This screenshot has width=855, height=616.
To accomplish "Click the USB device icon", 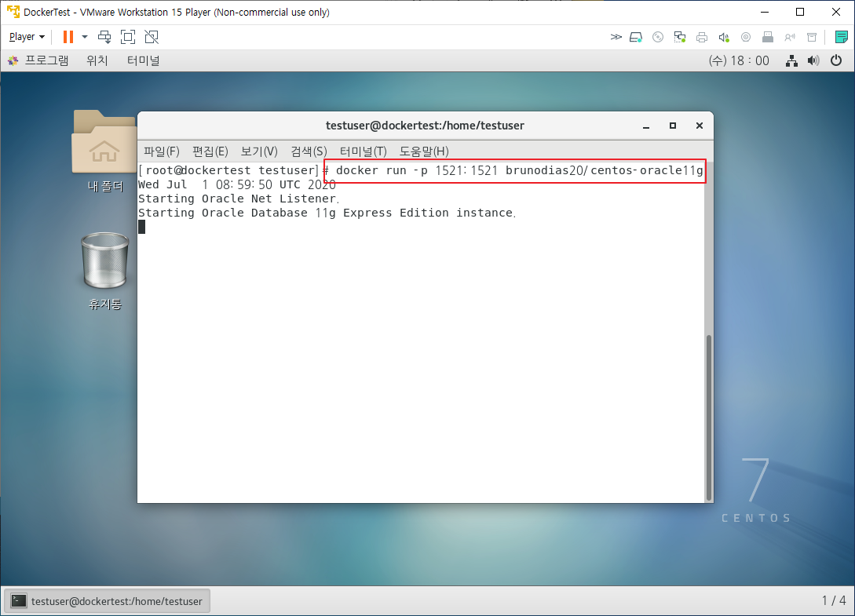I will tap(768, 37).
